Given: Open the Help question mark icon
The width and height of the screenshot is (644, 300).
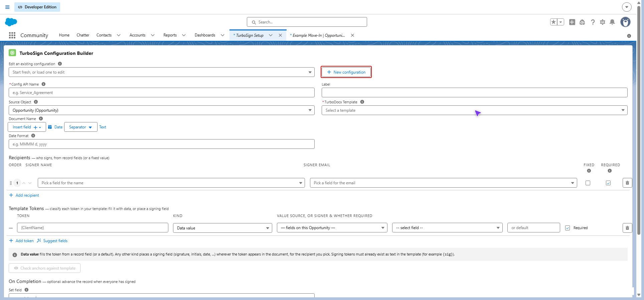Looking at the screenshot, I should tap(593, 22).
